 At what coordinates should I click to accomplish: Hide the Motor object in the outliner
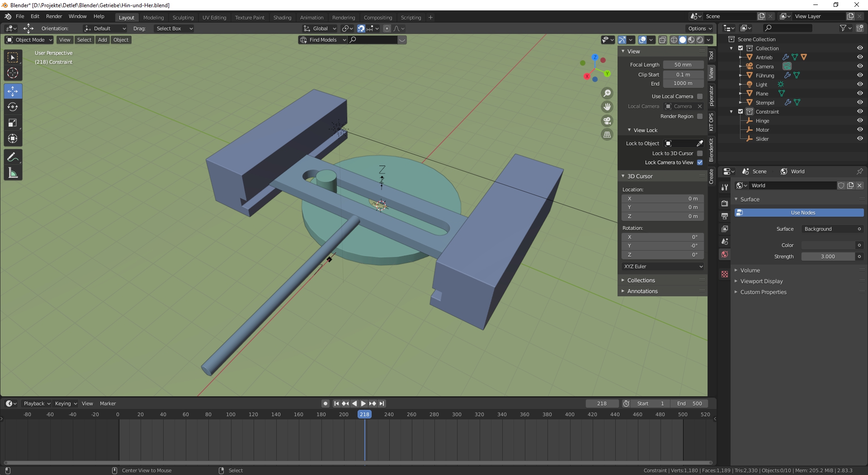click(x=860, y=130)
